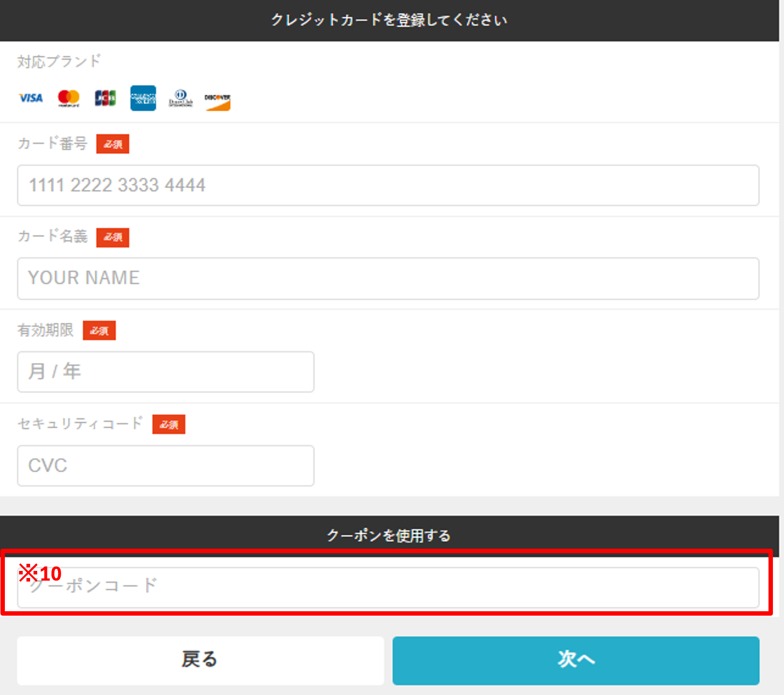
Task: Click the 必須 badge beside セキュリティコード
Action: pos(169,425)
